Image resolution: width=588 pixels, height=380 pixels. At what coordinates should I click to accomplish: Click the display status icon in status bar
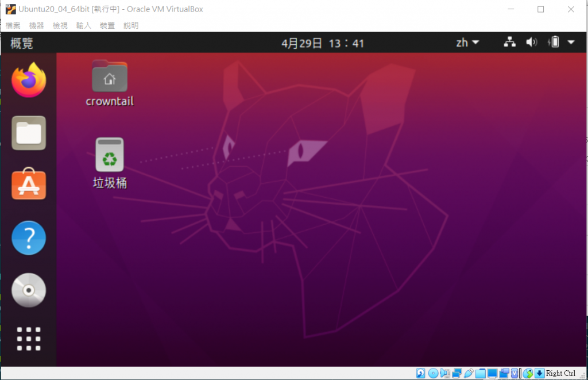[492, 373]
